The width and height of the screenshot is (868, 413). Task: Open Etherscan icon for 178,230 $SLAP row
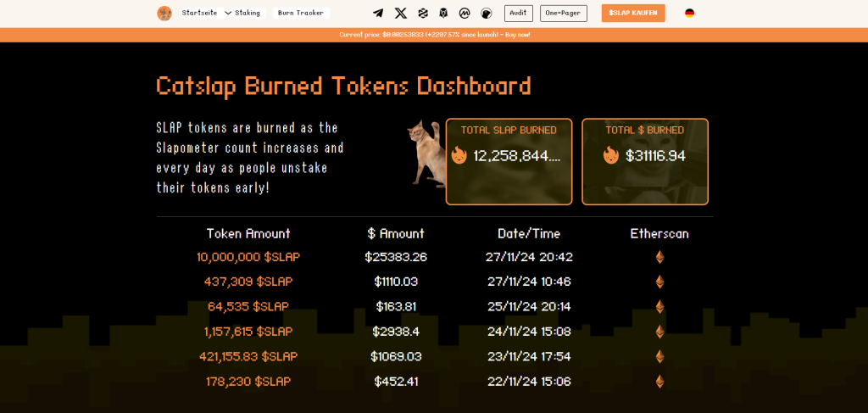(659, 382)
